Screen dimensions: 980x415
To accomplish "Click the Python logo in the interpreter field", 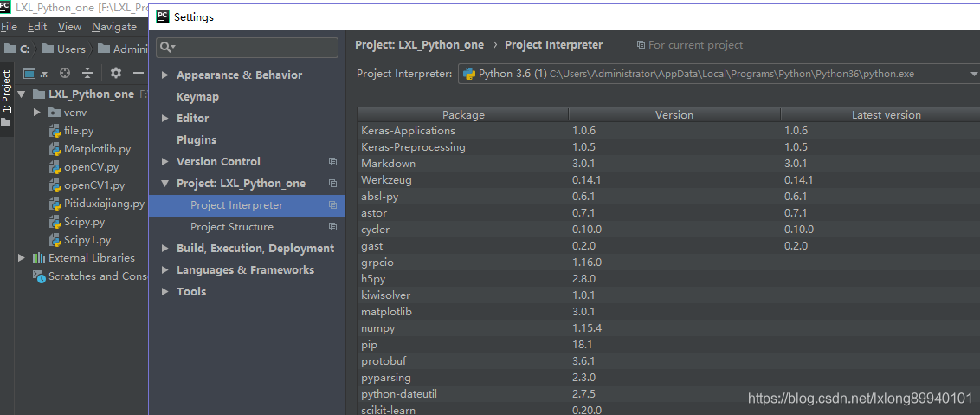I will 468,74.
